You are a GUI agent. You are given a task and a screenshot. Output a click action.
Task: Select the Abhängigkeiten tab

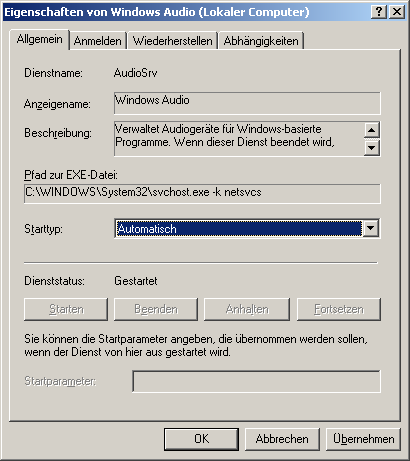[261, 41]
